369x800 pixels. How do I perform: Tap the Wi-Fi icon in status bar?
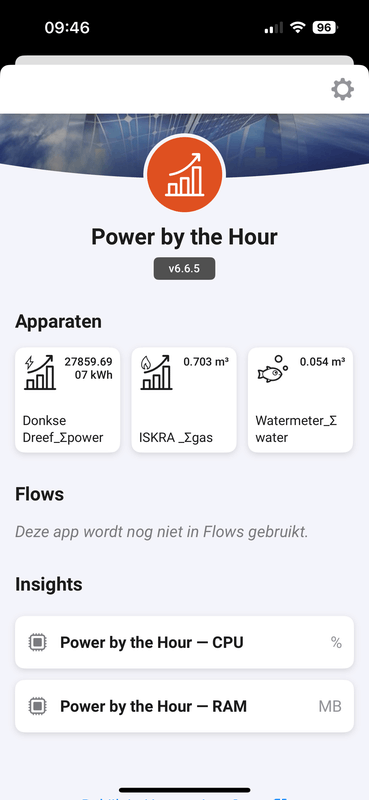pyautogui.click(x=298, y=28)
